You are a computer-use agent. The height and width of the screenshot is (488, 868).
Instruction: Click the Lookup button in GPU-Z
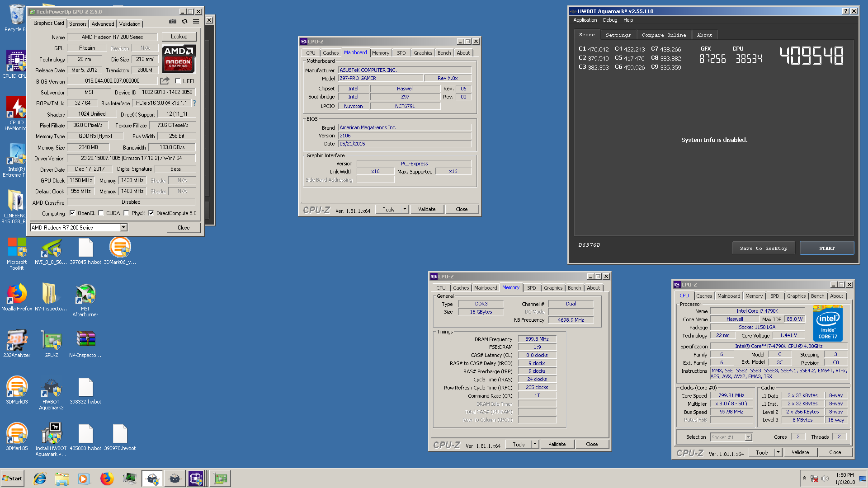179,37
